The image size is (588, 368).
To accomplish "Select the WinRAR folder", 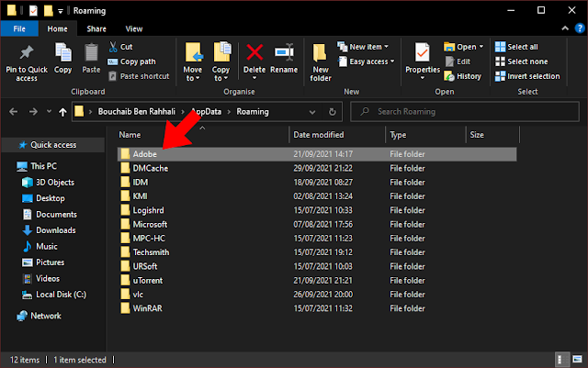I will tap(317, 308).
